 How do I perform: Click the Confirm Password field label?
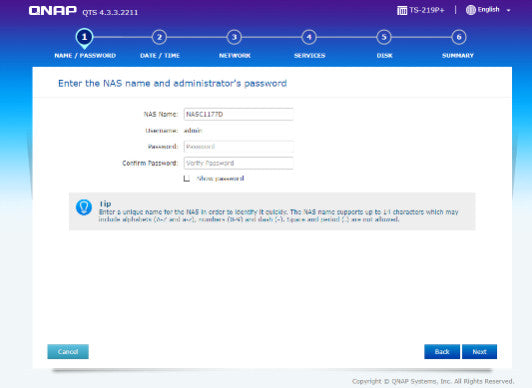(x=150, y=163)
